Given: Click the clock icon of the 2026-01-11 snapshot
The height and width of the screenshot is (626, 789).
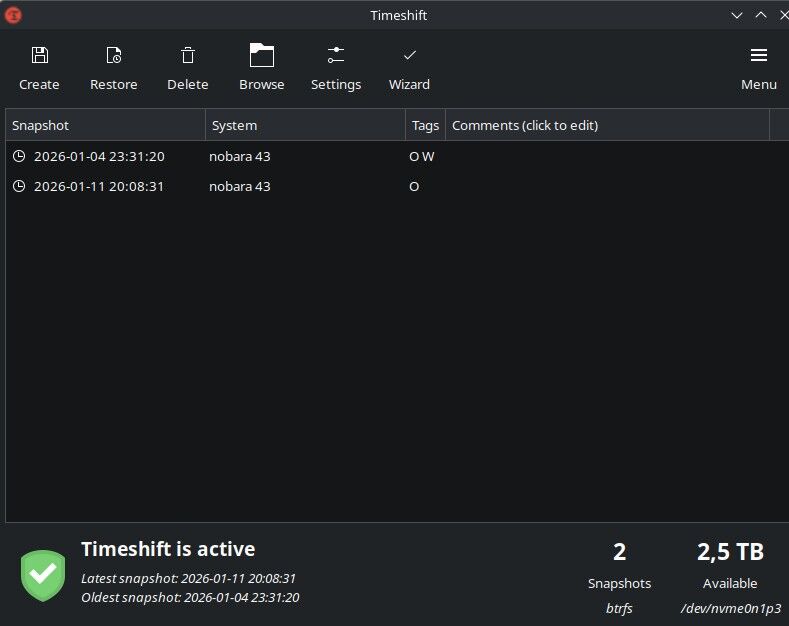Looking at the screenshot, I should pos(19,186).
